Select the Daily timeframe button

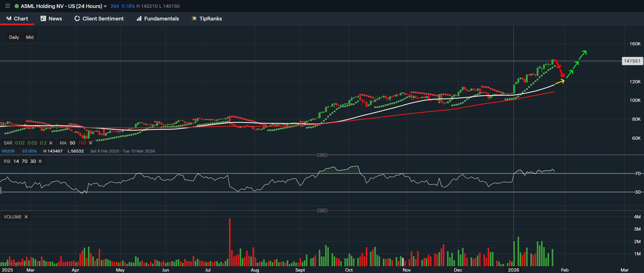coord(14,37)
